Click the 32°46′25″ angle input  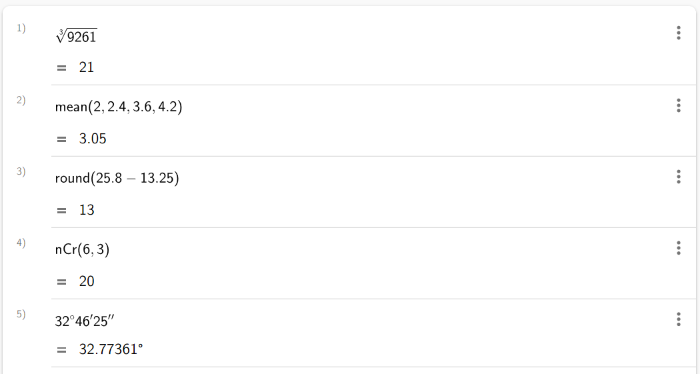click(x=85, y=321)
